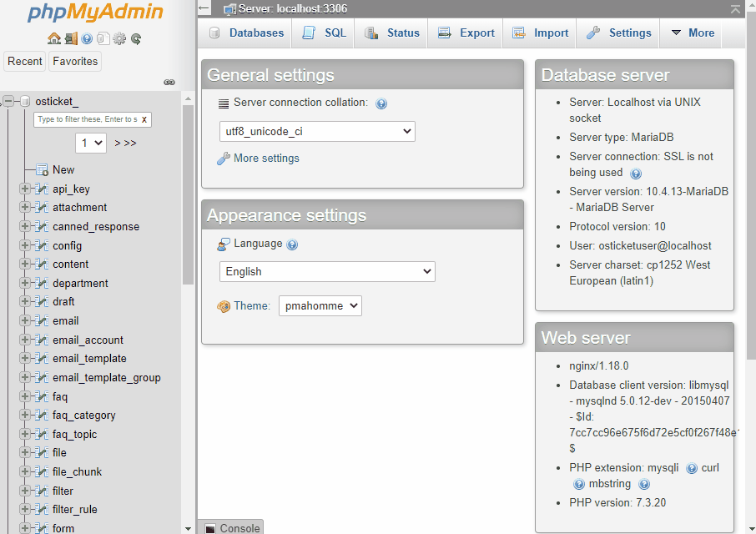Viewport: 756px width, 534px height.
Task: Click the navigation panel scrollbar
Action: click(x=188, y=194)
